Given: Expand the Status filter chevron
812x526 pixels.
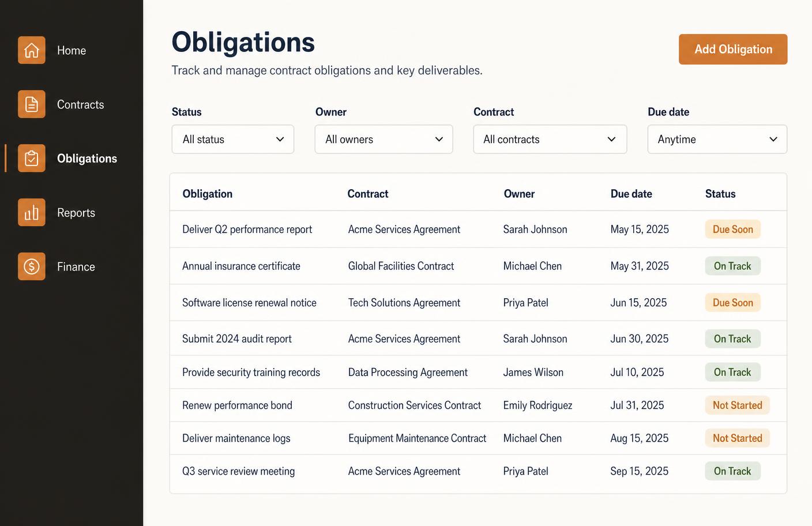Looking at the screenshot, I should pos(280,140).
